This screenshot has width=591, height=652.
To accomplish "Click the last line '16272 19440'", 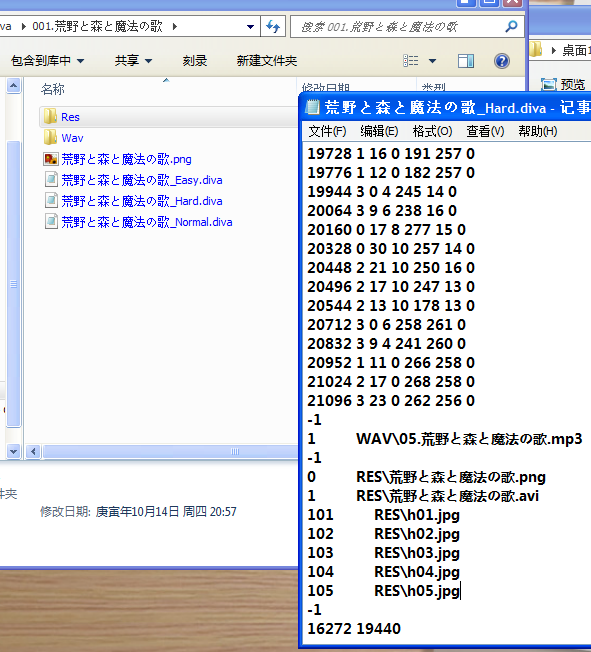I will (354, 629).
